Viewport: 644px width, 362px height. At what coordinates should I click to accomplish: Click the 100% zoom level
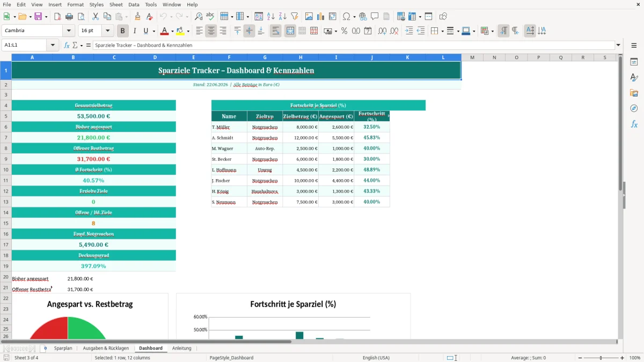(x=635, y=358)
